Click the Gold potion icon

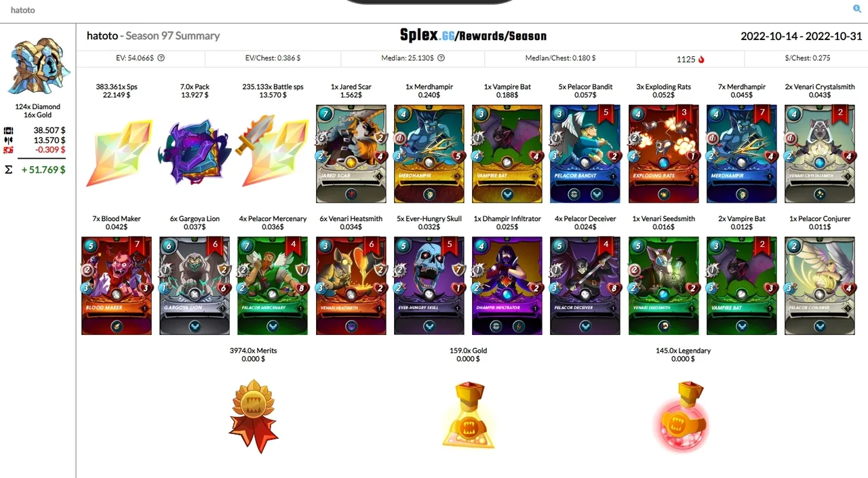click(469, 415)
